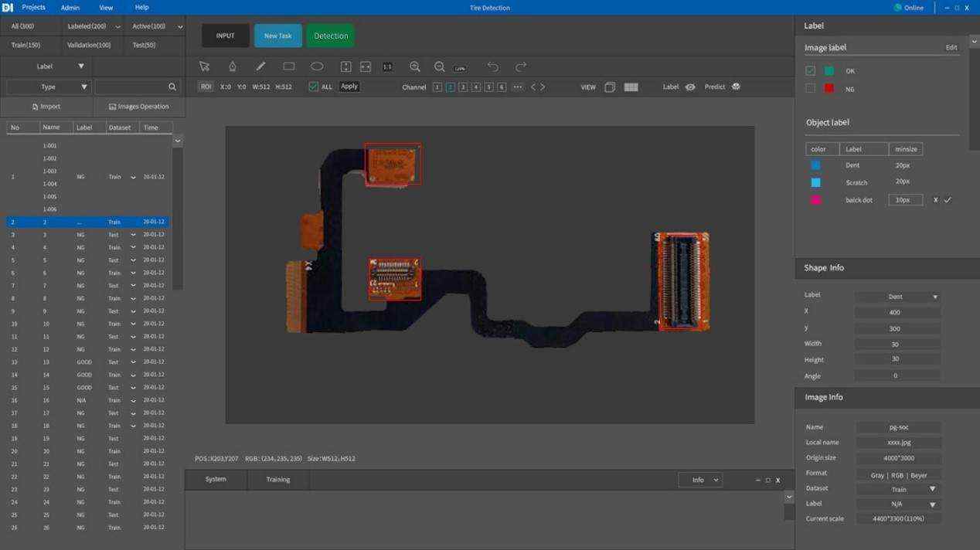
Task: Undo the last action
Action: [493, 67]
